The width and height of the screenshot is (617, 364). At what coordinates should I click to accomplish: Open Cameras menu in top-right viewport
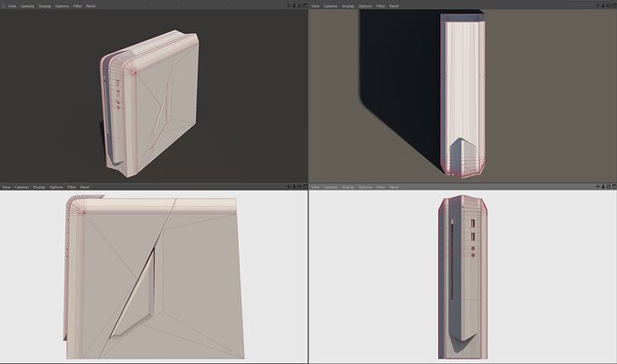(331, 6)
